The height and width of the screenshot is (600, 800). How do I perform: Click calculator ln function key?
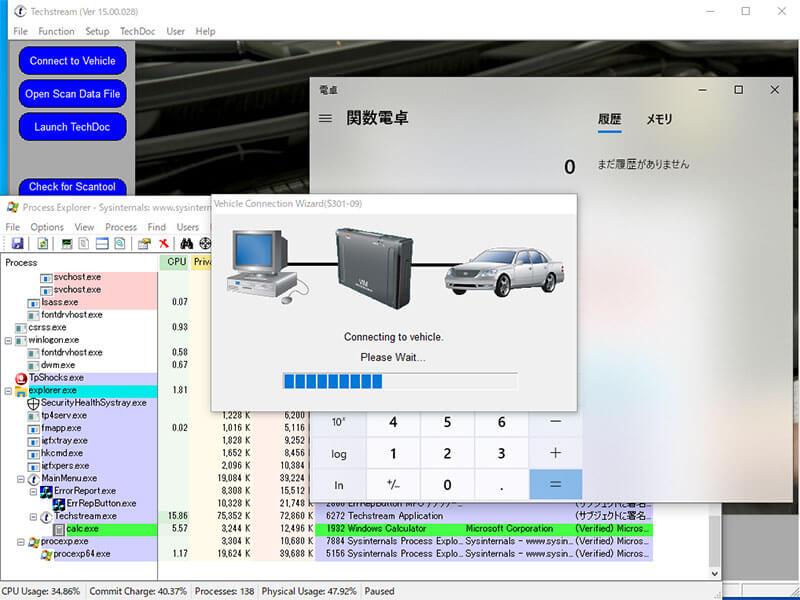tap(339, 485)
